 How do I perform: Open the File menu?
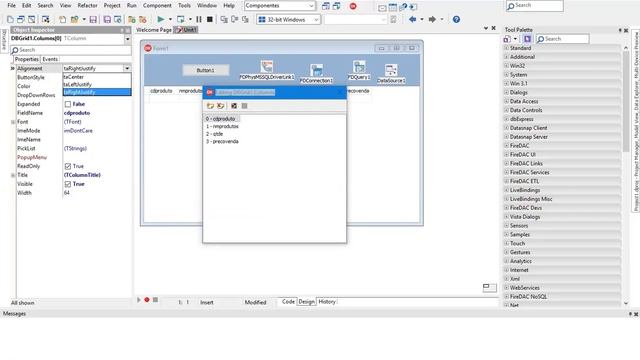coord(11,6)
